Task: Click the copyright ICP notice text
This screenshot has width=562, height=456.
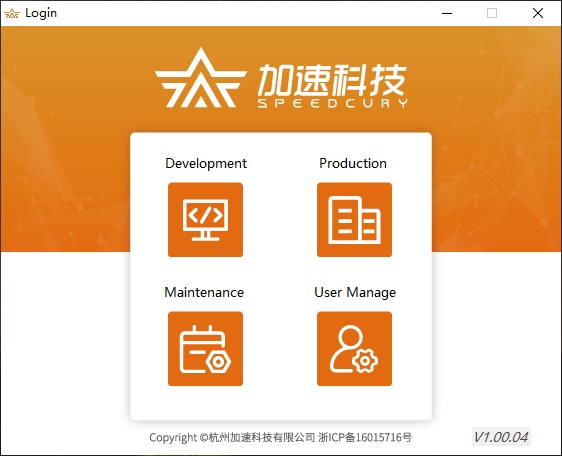Action: tap(281, 437)
